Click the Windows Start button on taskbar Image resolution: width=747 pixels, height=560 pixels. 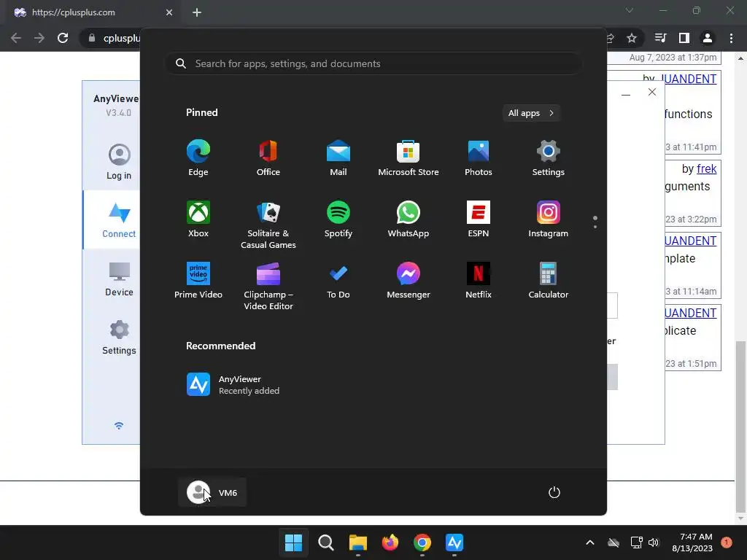pos(293,542)
